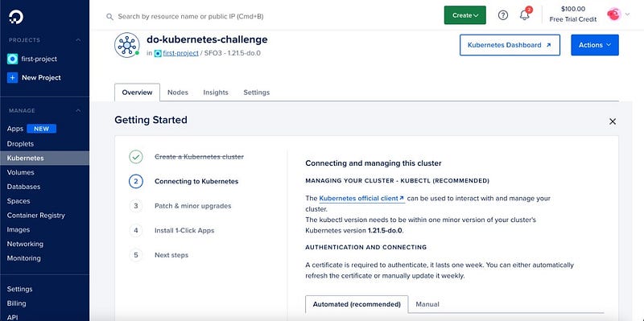Click the DigitalOcean logo icon
The width and height of the screenshot is (644, 321).
(x=16, y=17)
